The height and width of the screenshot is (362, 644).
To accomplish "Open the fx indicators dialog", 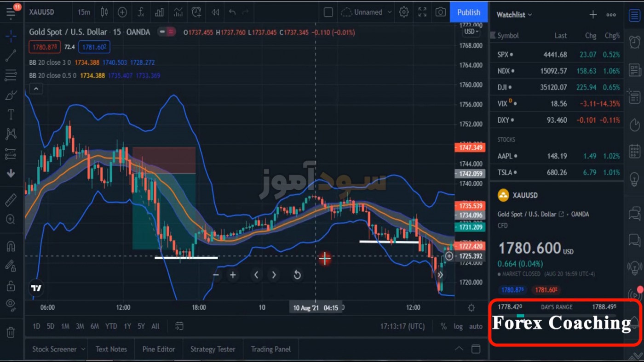I will (x=141, y=12).
